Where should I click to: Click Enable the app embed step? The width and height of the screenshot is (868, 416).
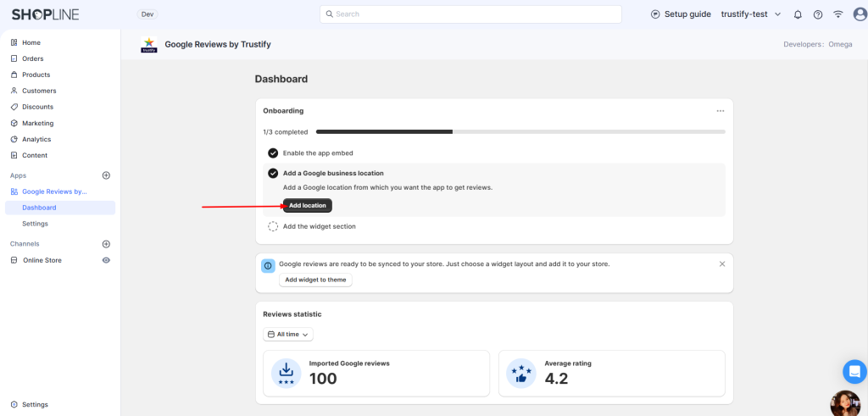coord(318,153)
